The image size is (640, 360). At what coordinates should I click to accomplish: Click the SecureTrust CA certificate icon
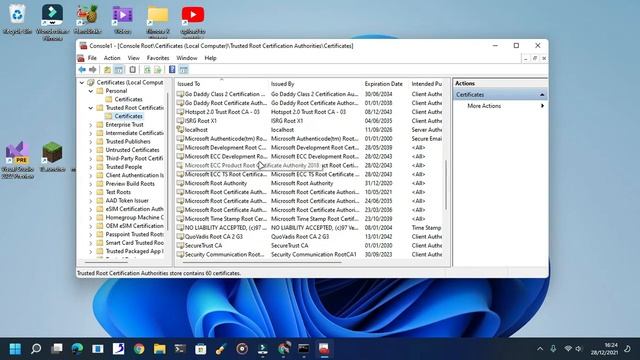[180, 245]
